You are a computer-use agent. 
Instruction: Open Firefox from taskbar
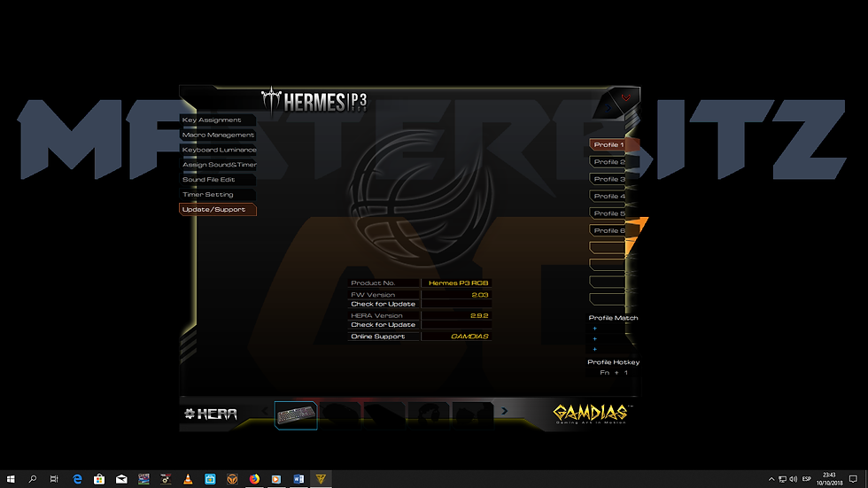[254, 479]
